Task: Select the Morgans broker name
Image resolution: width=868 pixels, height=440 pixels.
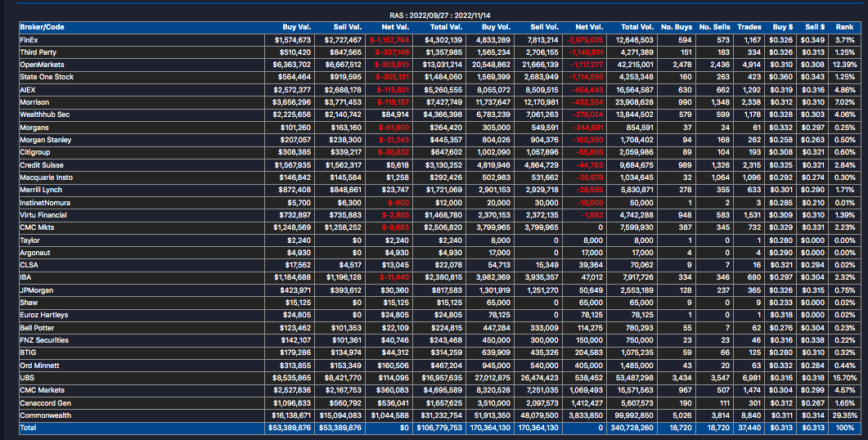Action: 34,128
